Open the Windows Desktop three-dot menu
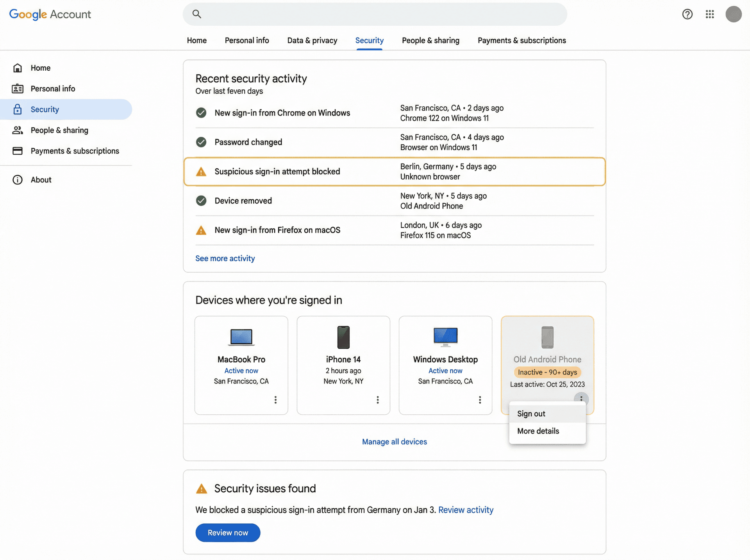Image resolution: width=750 pixels, height=560 pixels. click(x=479, y=400)
